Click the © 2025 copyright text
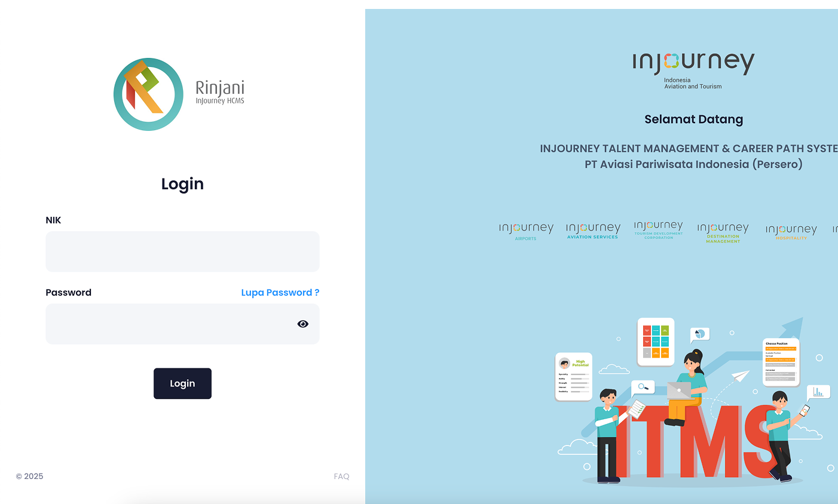The height and width of the screenshot is (504, 838). click(29, 477)
